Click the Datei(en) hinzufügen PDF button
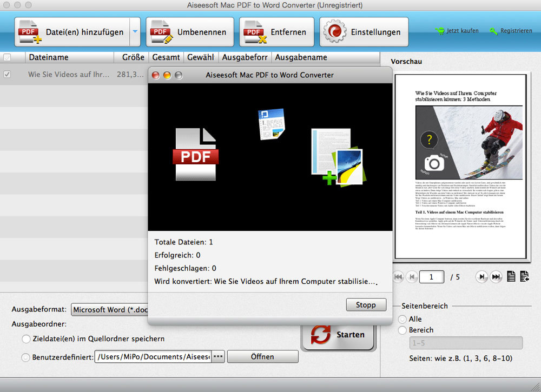The height and width of the screenshot is (392, 541). (x=72, y=32)
